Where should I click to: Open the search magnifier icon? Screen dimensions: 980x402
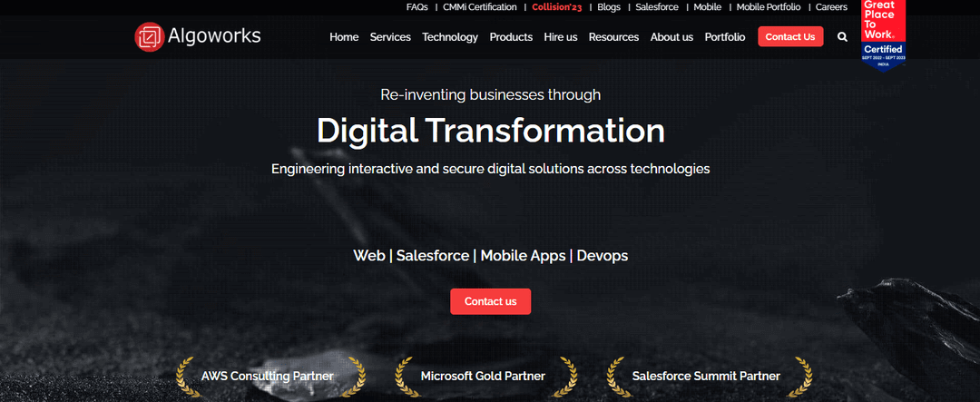coord(842,37)
